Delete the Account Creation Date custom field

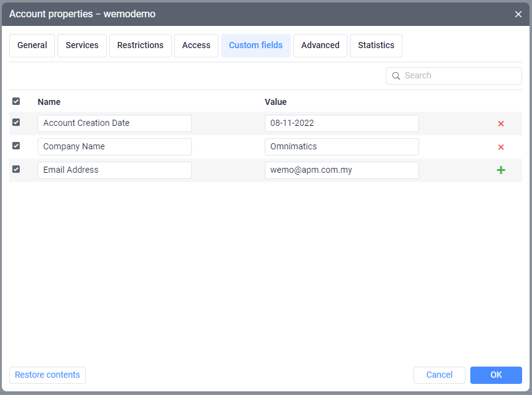click(x=501, y=123)
